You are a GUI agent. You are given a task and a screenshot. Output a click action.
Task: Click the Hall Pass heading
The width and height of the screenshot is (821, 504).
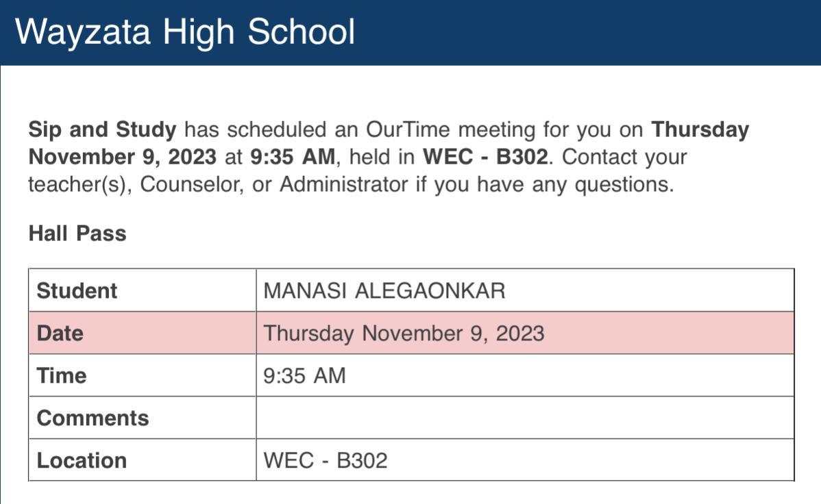(x=77, y=234)
